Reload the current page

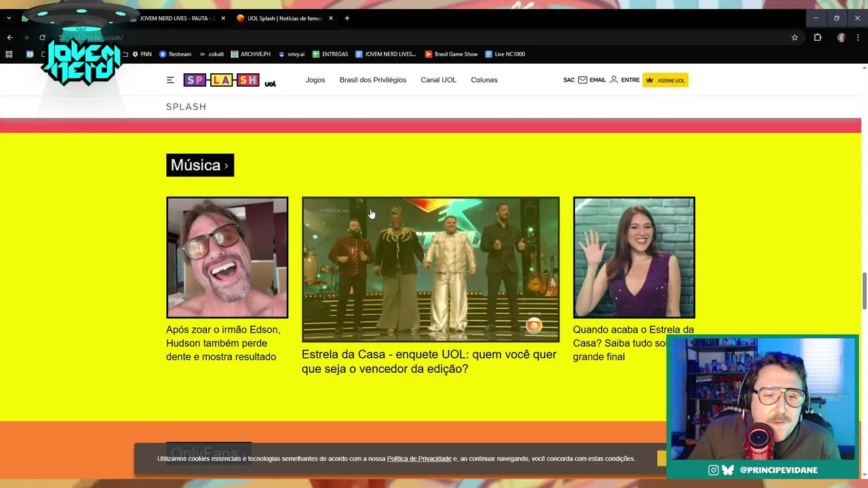point(42,37)
